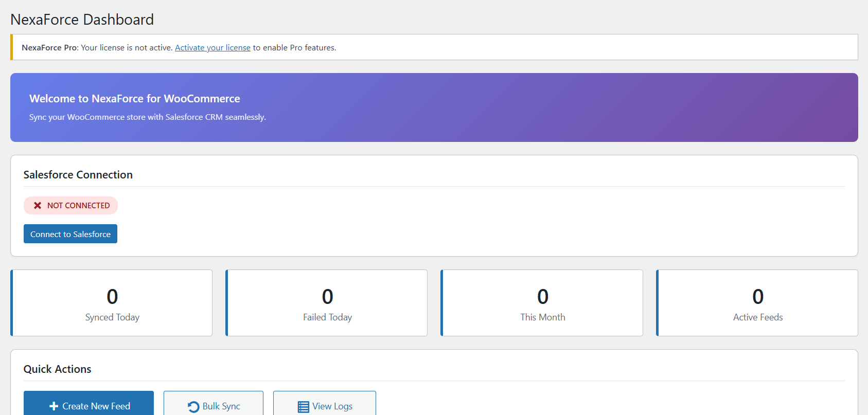The image size is (868, 415).
Task: Click the NOT CONNECTED status badge
Action: pyautogui.click(x=70, y=205)
